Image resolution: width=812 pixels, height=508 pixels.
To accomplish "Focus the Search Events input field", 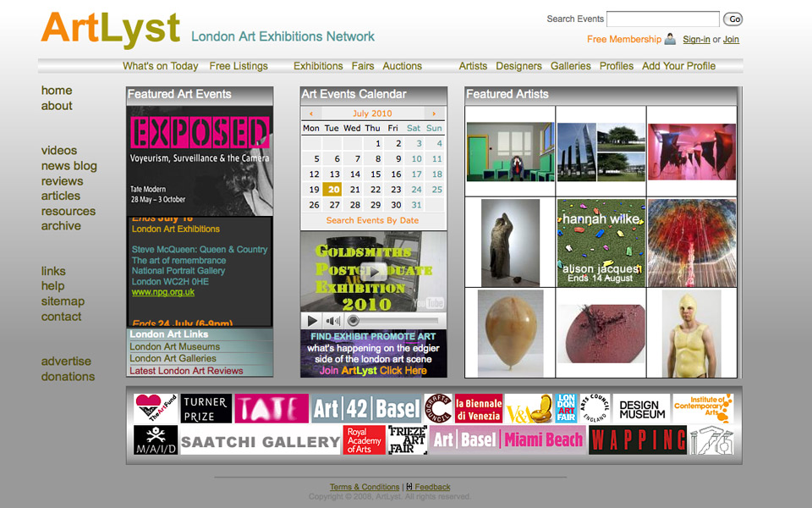I will click(663, 19).
